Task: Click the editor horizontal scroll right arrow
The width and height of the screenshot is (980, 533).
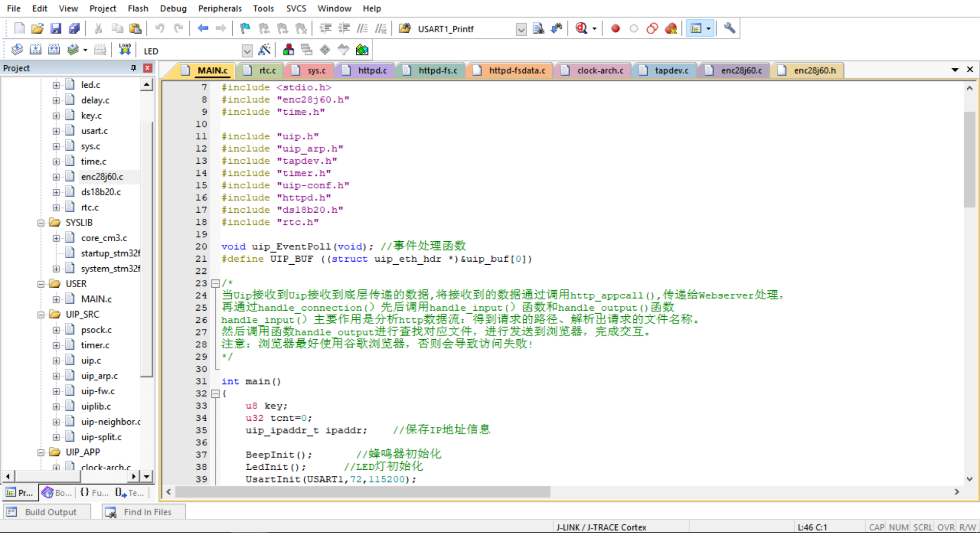Action: 957,492
